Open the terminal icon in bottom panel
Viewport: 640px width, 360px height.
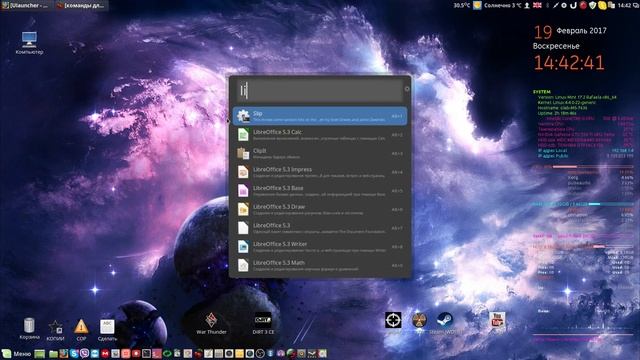coord(147,354)
